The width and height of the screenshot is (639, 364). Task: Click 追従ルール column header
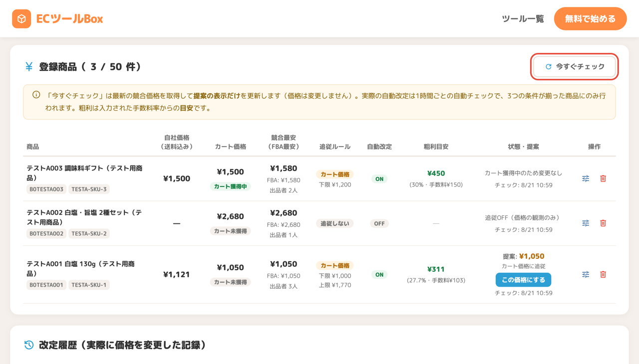[335, 147]
